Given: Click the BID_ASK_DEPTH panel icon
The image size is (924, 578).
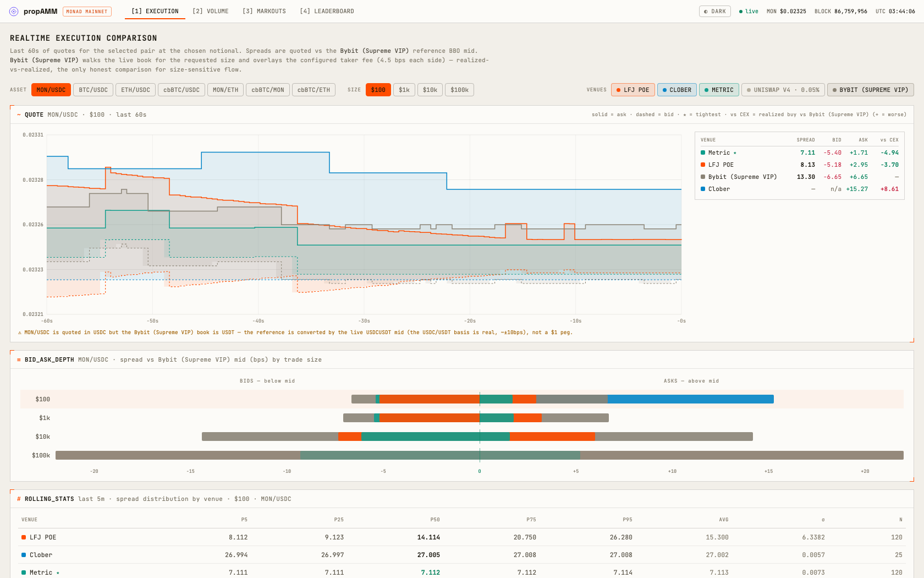Looking at the screenshot, I should (x=19, y=359).
